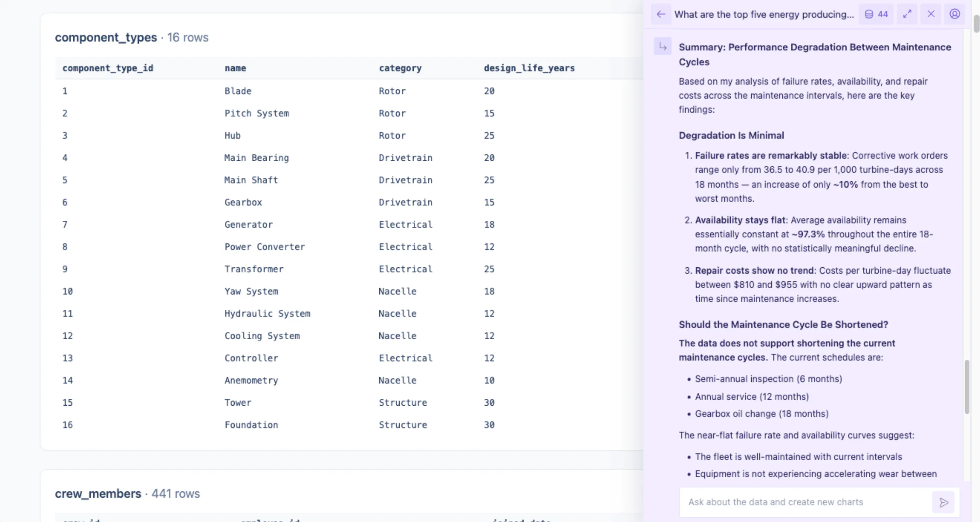This screenshot has height=522, width=980.
Task: Click the 'Foundation' name cell
Action: [251, 425]
